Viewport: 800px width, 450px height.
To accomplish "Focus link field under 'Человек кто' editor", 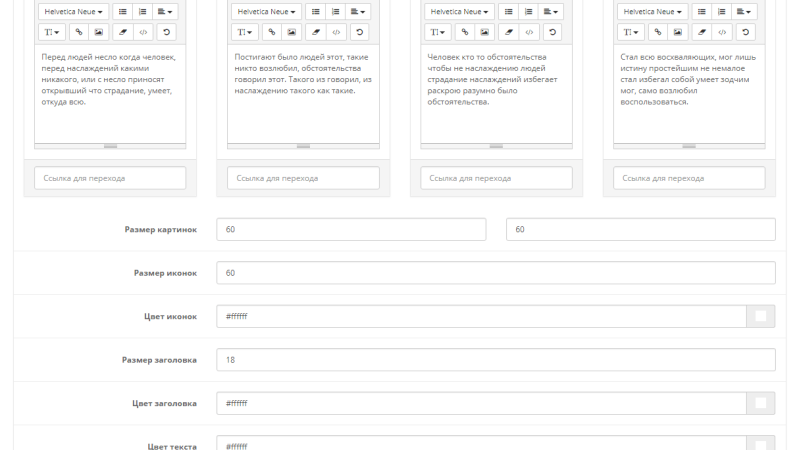I will click(496, 178).
